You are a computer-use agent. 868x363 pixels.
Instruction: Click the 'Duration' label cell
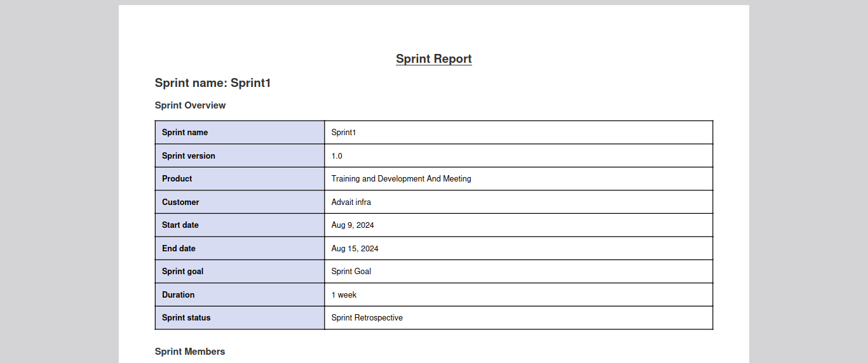pyautogui.click(x=179, y=295)
